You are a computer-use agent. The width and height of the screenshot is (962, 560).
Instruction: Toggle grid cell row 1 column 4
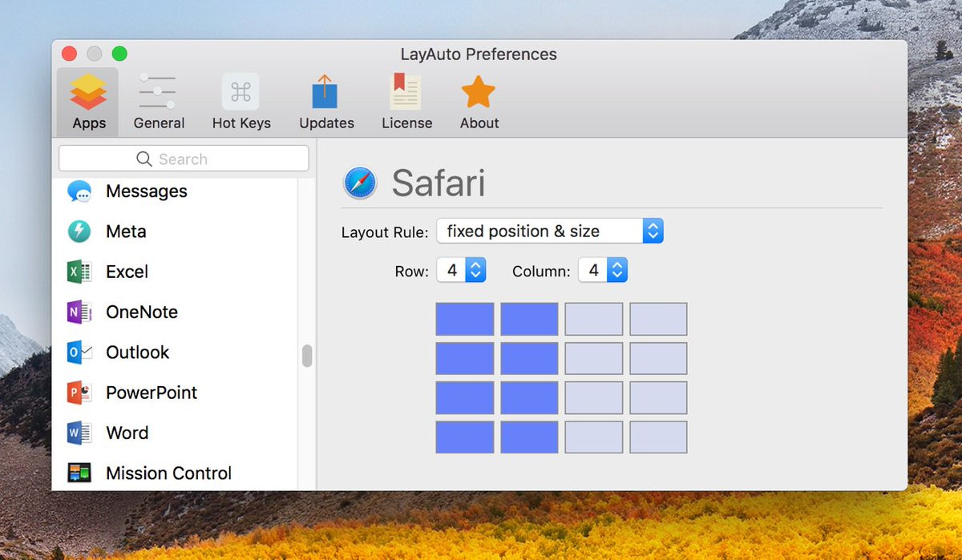[658, 319]
